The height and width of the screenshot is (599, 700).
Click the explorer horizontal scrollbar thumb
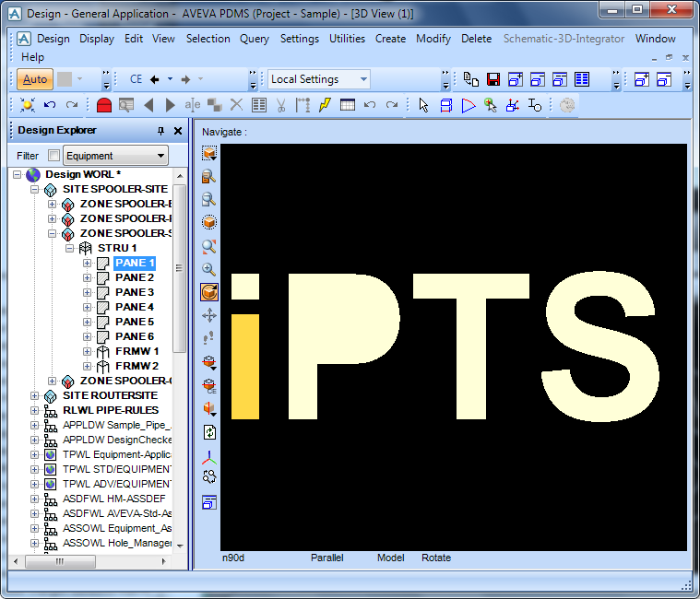[x=60, y=561]
